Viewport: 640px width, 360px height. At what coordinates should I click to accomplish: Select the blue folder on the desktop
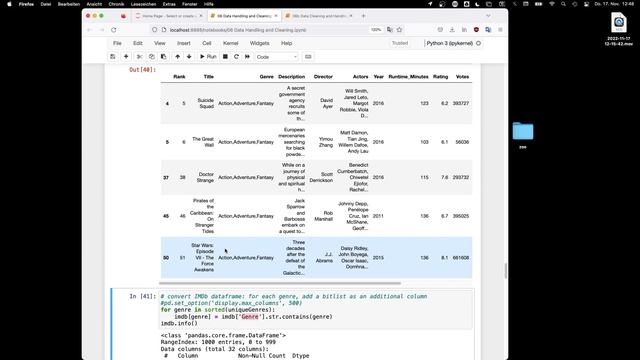point(523,131)
